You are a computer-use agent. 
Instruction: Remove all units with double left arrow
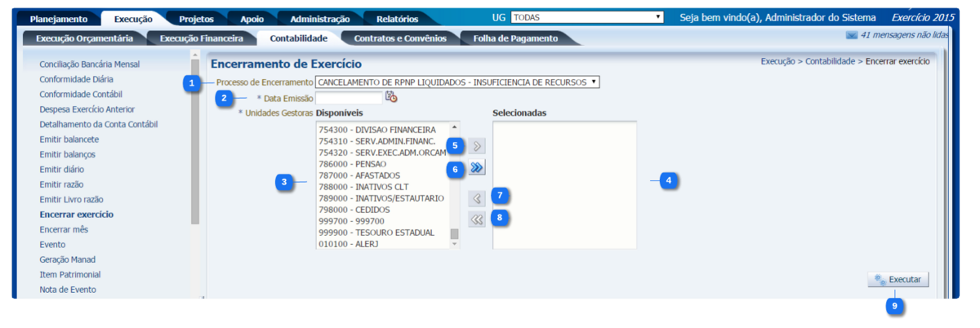(x=478, y=219)
